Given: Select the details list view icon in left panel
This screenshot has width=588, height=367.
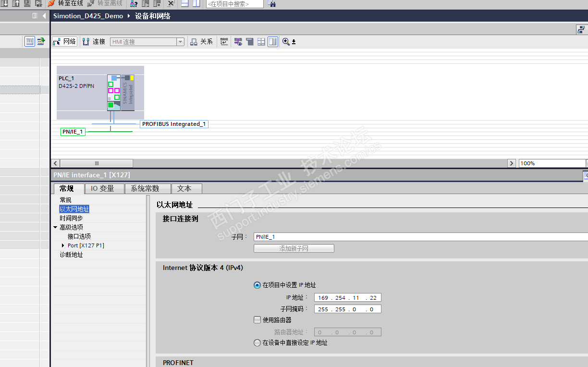Looking at the screenshot, I should [30, 42].
